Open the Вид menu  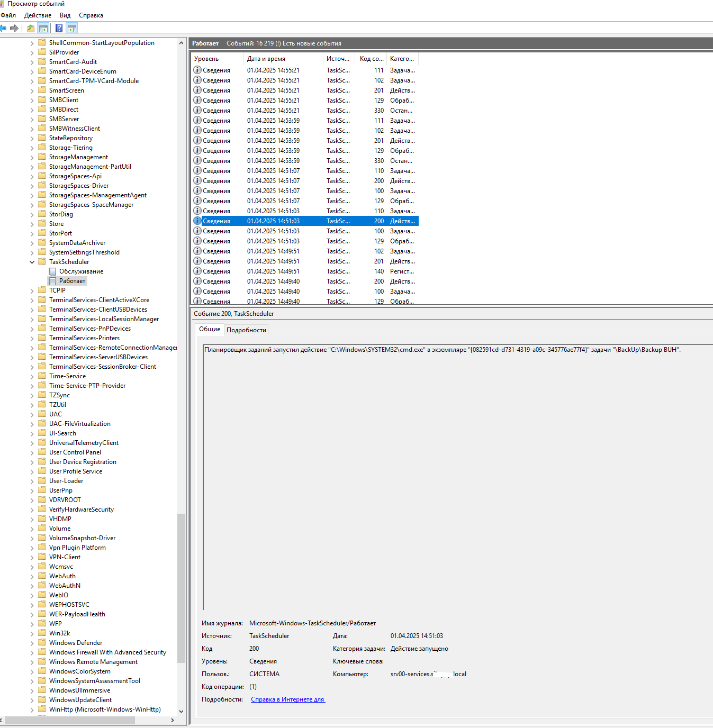65,15
